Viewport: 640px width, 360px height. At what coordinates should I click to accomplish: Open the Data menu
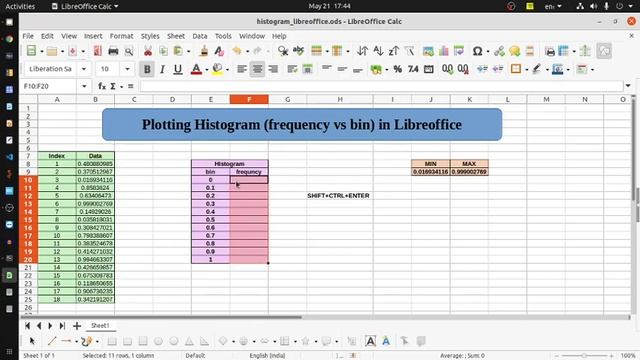[200, 36]
